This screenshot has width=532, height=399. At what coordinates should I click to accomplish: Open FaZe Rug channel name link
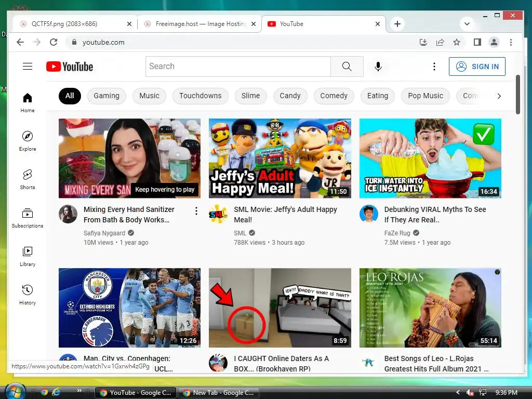(397, 233)
